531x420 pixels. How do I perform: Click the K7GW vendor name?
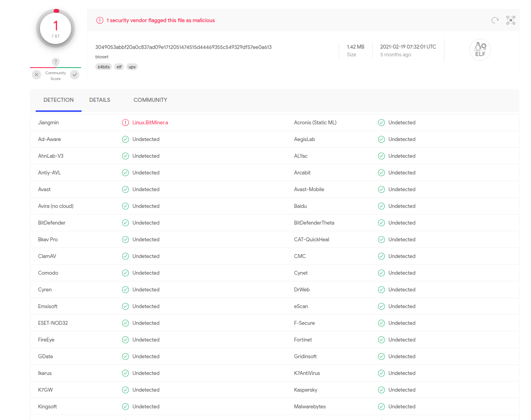[45, 390]
